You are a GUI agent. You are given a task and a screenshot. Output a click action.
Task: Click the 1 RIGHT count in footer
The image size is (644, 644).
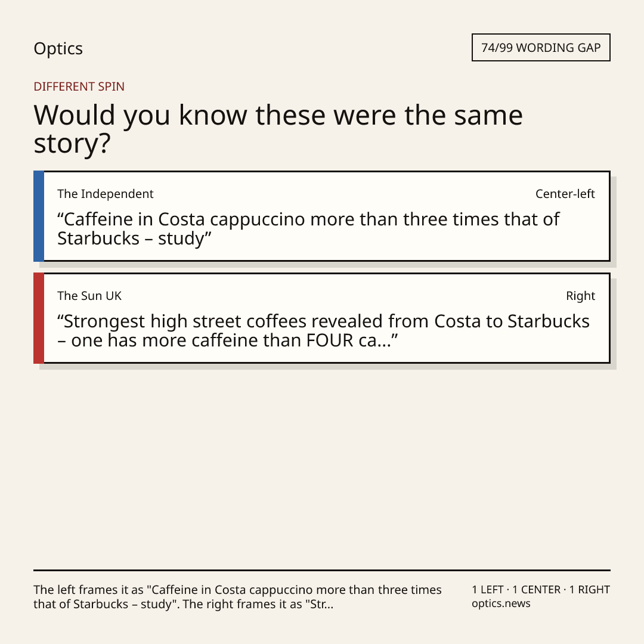coord(589,590)
